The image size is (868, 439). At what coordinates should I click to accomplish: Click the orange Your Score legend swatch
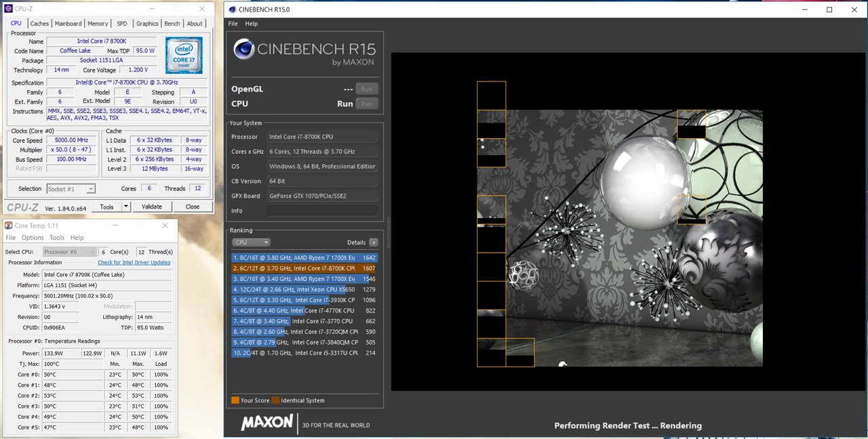click(x=235, y=400)
